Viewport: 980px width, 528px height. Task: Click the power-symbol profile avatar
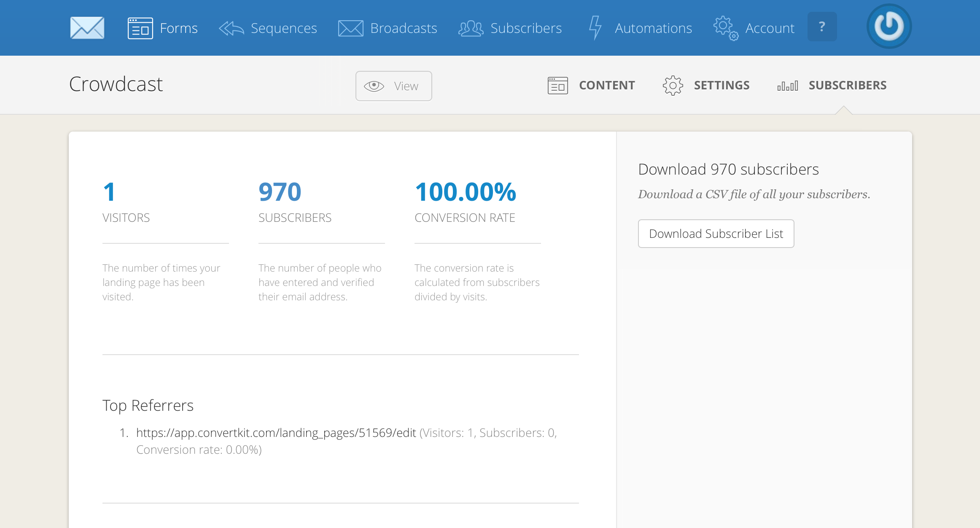coord(889,26)
